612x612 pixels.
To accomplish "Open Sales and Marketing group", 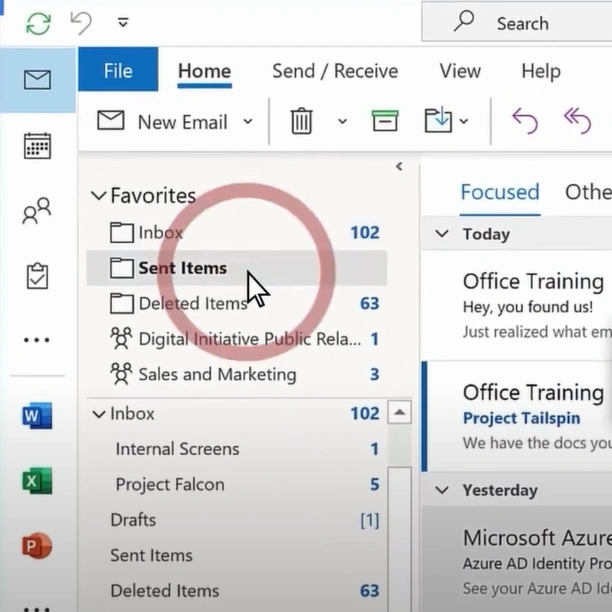I will (x=237, y=374).
